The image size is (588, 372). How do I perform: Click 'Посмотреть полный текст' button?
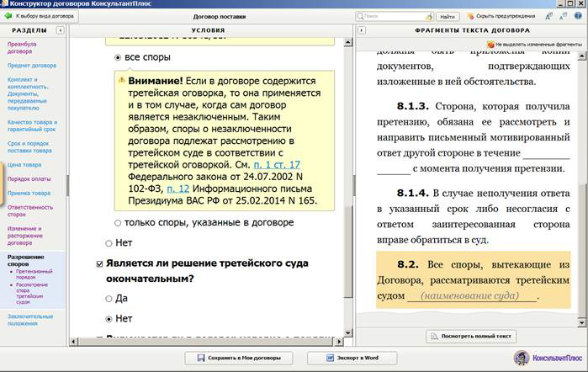point(471,336)
